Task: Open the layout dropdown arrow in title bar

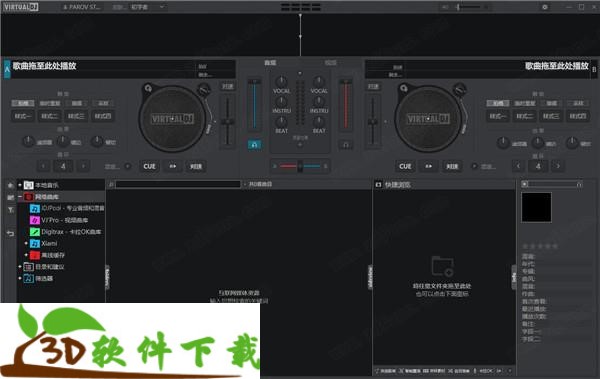Action: coord(162,7)
